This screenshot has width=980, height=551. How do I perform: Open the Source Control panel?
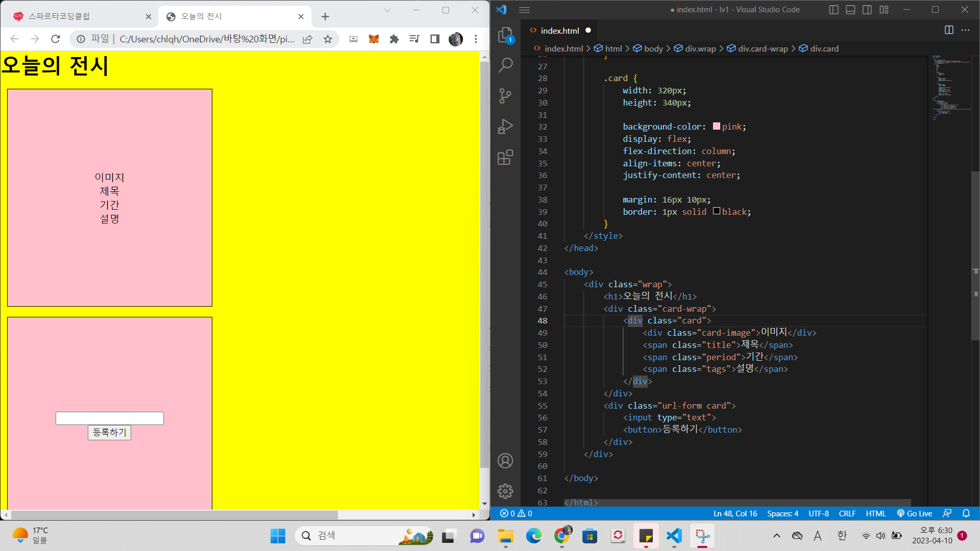coord(505,96)
